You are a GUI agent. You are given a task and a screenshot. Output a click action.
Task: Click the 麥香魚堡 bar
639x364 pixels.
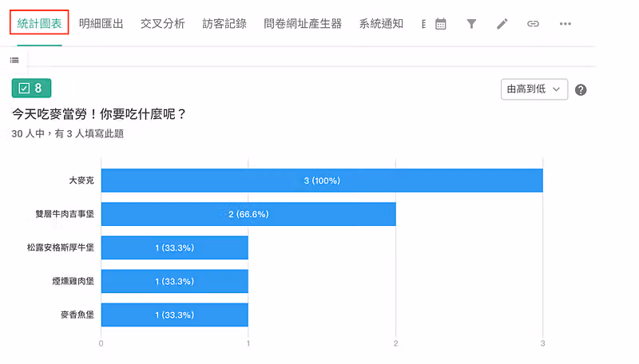point(175,315)
